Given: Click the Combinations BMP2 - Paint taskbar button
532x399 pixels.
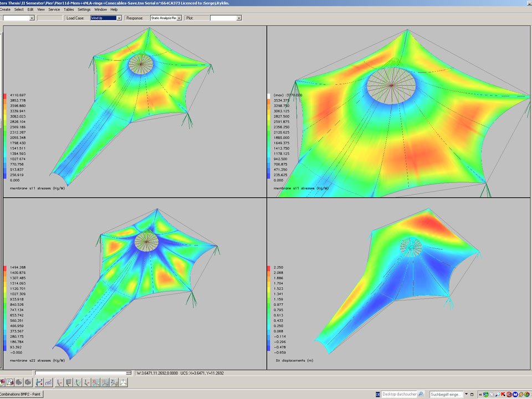Looking at the screenshot, I should pos(22,394).
